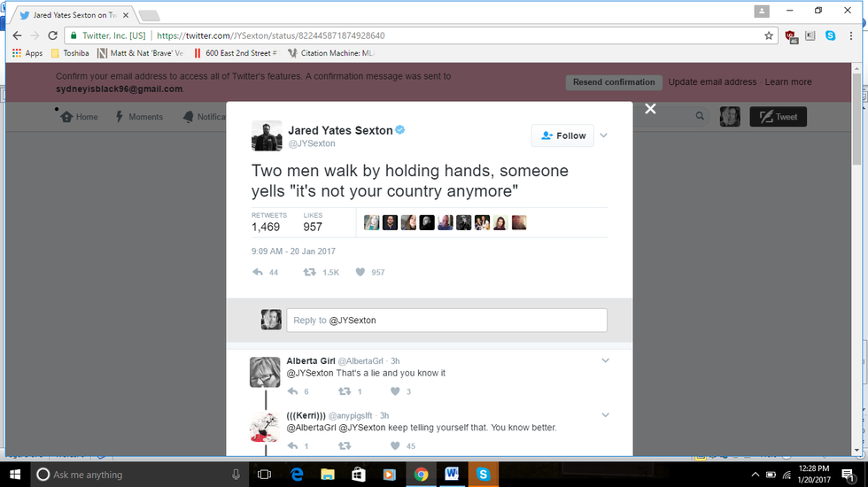
Task: Open the chevron menu on (((Kerri))) reply
Action: [605, 415]
